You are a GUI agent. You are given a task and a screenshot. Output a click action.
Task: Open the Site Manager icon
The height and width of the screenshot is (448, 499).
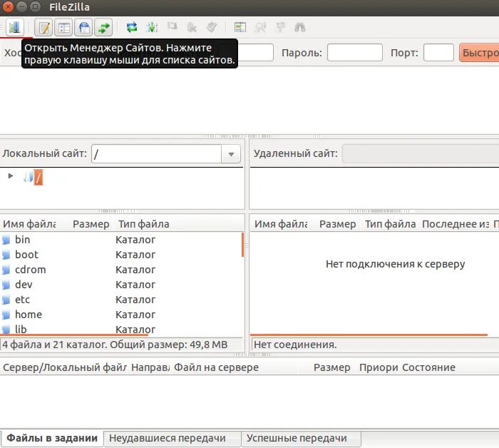(x=15, y=27)
